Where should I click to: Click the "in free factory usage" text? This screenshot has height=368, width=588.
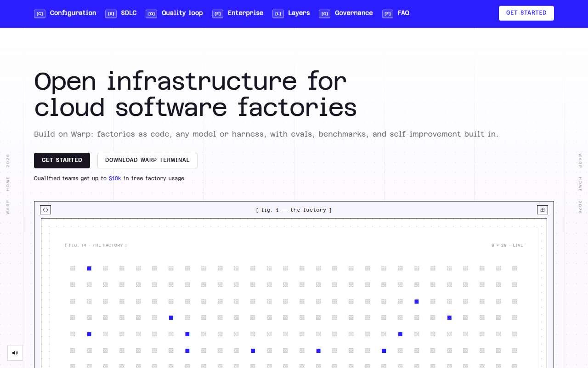coord(154,178)
